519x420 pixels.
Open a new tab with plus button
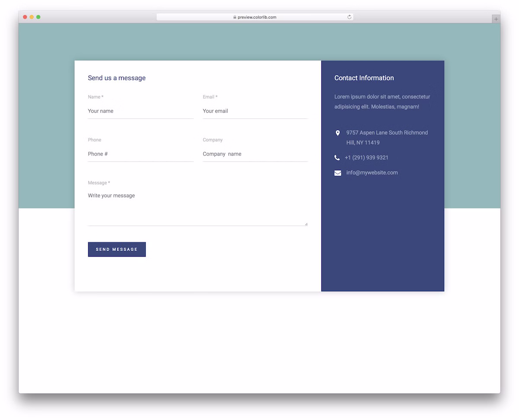[496, 19]
